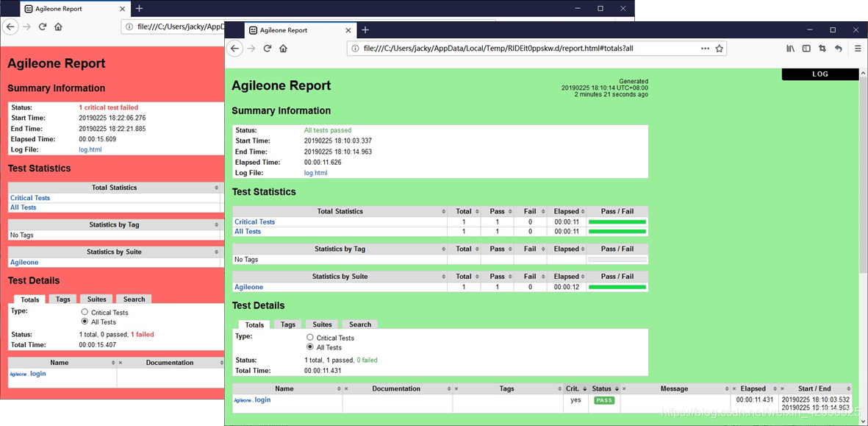Switch to Tags tab in front report
This screenshot has height=426, width=868.
(x=288, y=324)
